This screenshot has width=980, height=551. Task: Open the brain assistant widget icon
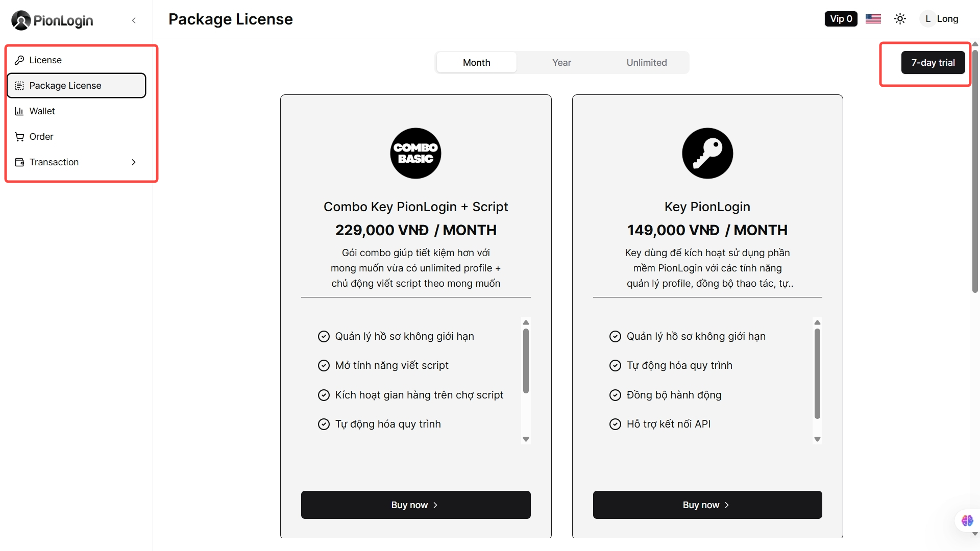tap(967, 520)
